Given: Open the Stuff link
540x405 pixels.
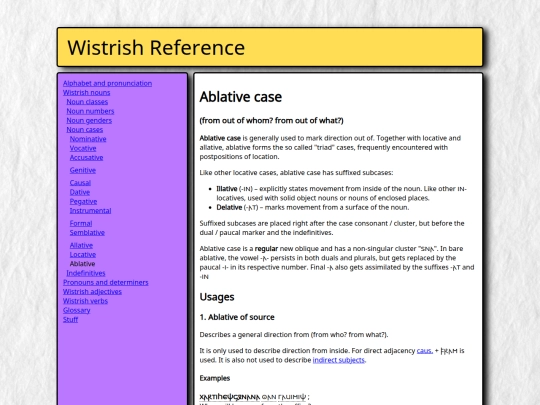Looking at the screenshot, I should 70,320.
